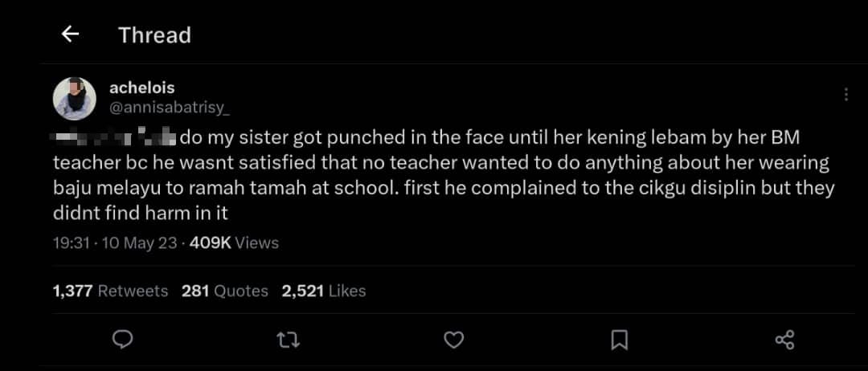Screen dimensions: 868x371
Task: Click the 10 May 23 date
Action: (x=139, y=243)
